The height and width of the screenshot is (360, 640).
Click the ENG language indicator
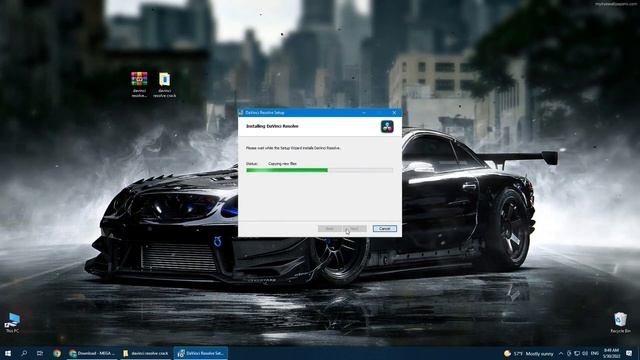point(595,353)
